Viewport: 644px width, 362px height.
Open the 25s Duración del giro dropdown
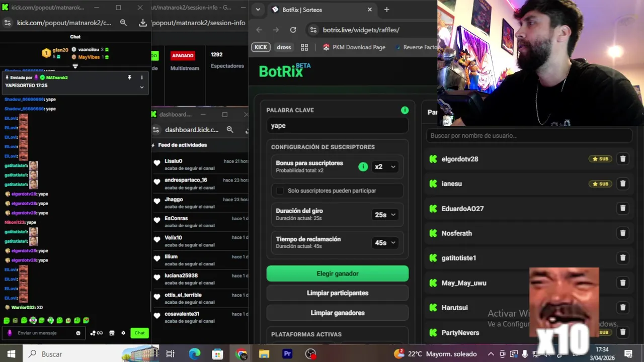coord(385,215)
